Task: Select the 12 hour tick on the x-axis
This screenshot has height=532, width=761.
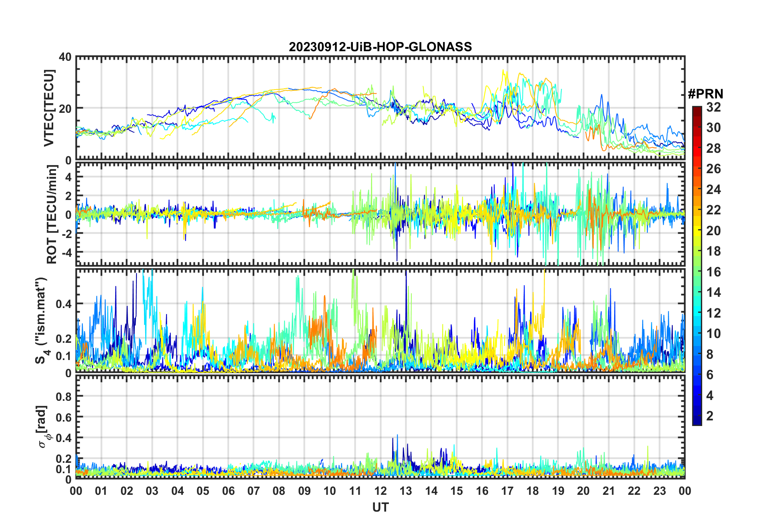Action: point(380,491)
